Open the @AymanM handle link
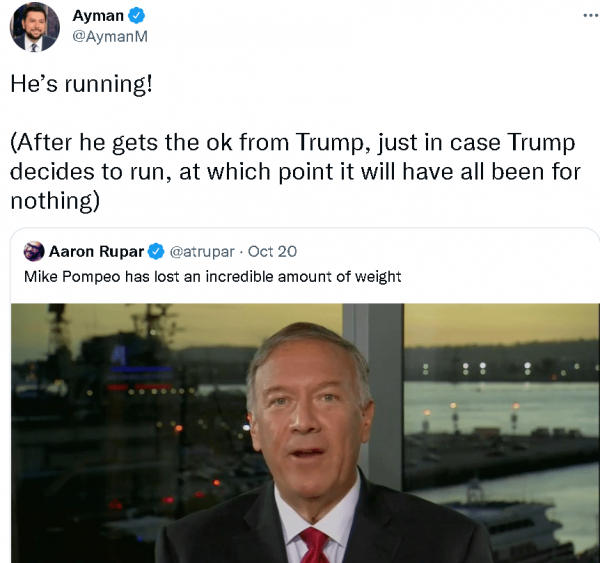The width and height of the screenshot is (600, 563). click(x=110, y=36)
